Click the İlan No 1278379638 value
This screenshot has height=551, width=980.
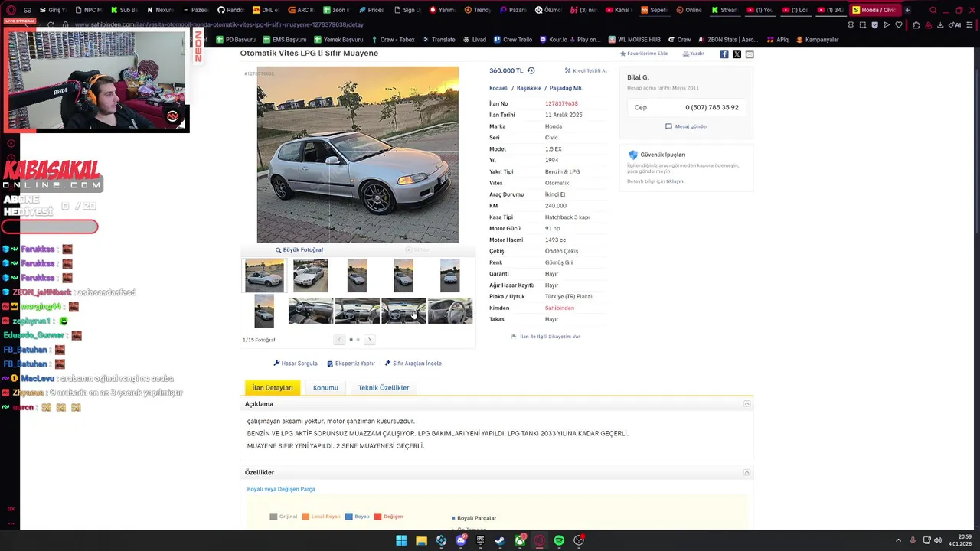561,103
